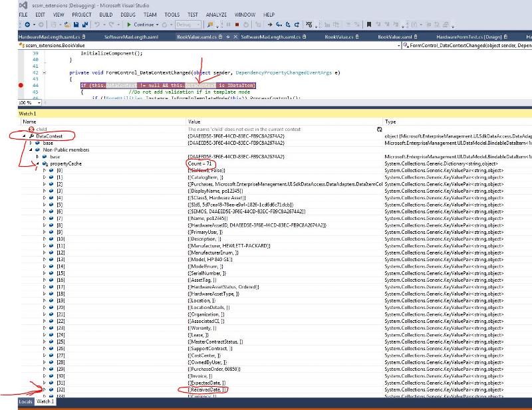
Task: Toggle the red breakpoint on line 44
Action: pos(21,85)
